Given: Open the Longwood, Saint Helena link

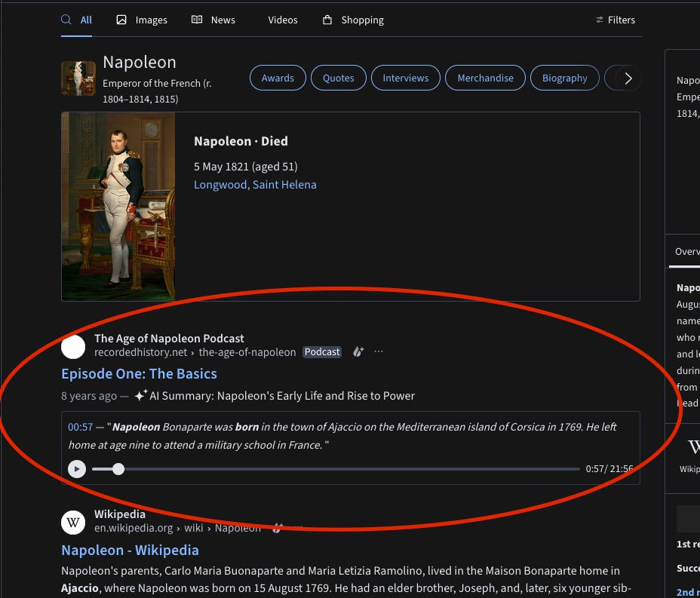Looking at the screenshot, I should click(255, 185).
